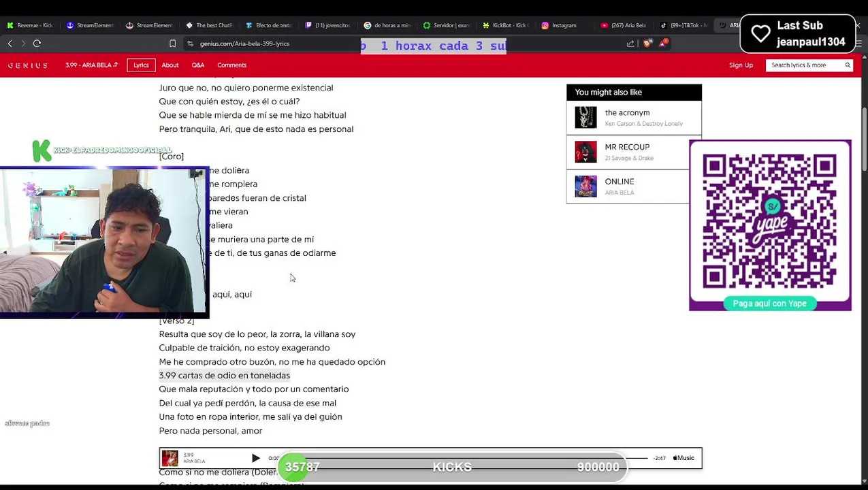Open the site settings icon beside the URL
868x490 pixels.
coord(190,44)
